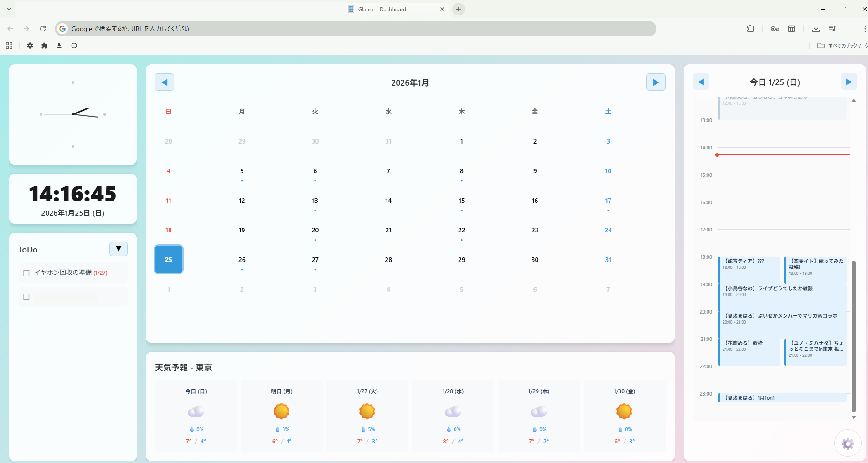Click the 【夏渚まほろ】1月1on1 event block
This screenshot has width=868, height=463.
(x=781, y=397)
